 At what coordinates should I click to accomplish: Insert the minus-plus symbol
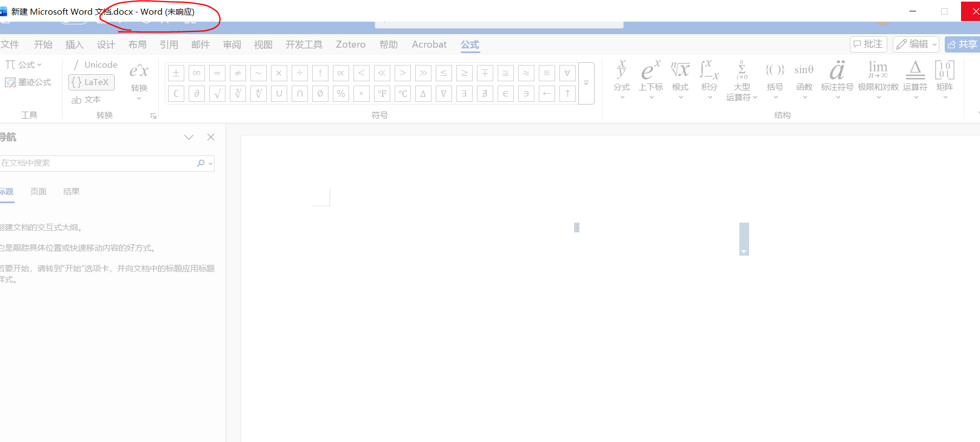coord(485,73)
